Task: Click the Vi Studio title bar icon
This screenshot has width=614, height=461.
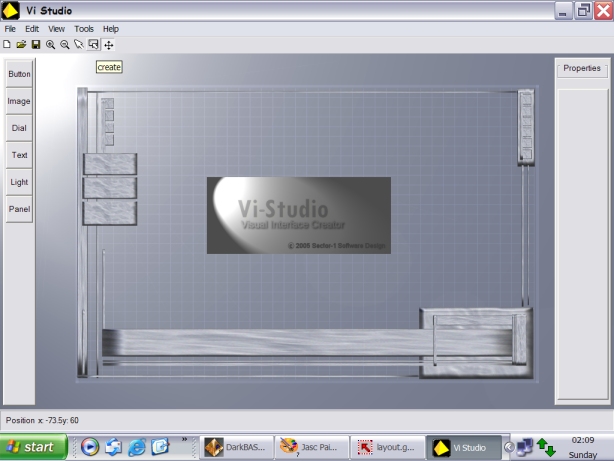Action: point(10,11)
